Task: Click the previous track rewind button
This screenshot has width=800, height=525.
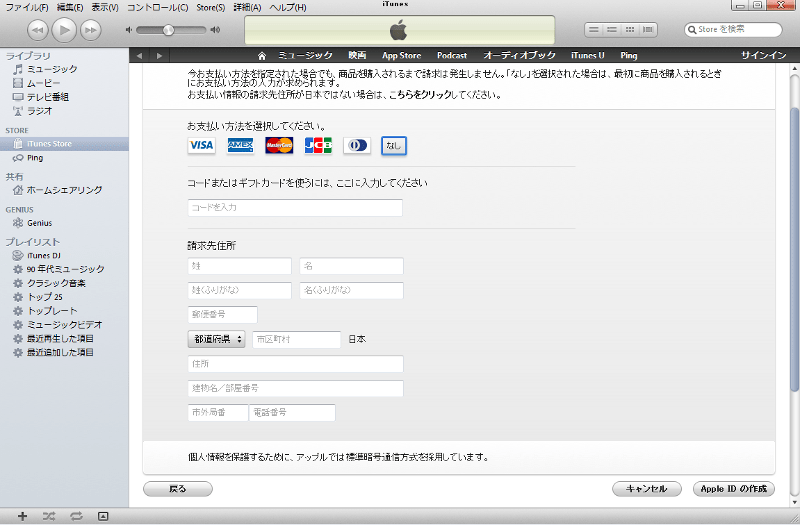Action: [x=37, y=30]
